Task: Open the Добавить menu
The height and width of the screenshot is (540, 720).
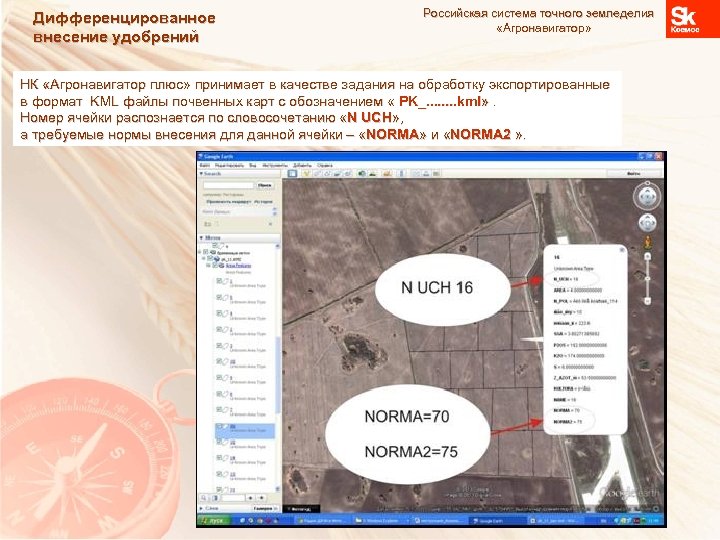Action: (x=302, y=165)
